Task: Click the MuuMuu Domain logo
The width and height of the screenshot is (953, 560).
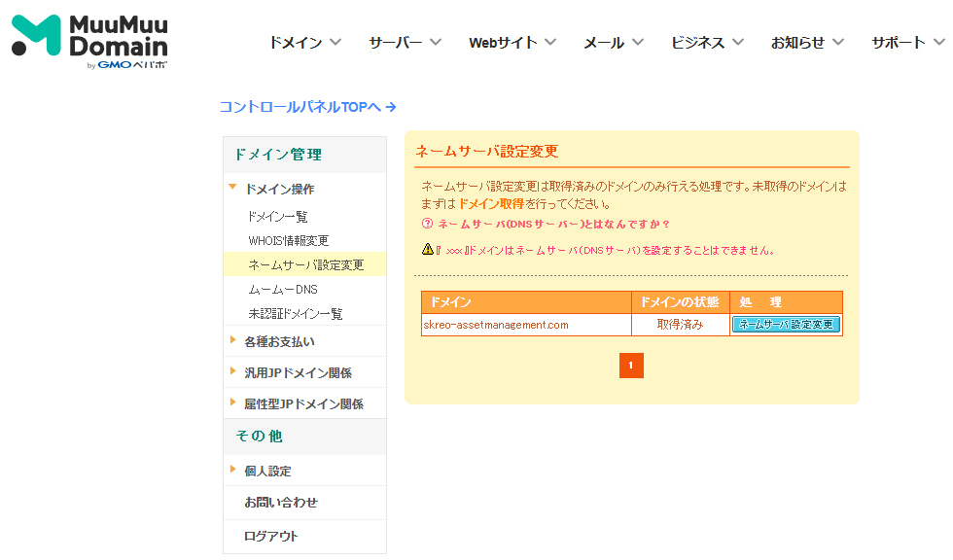Action: (x=89, y=42)
